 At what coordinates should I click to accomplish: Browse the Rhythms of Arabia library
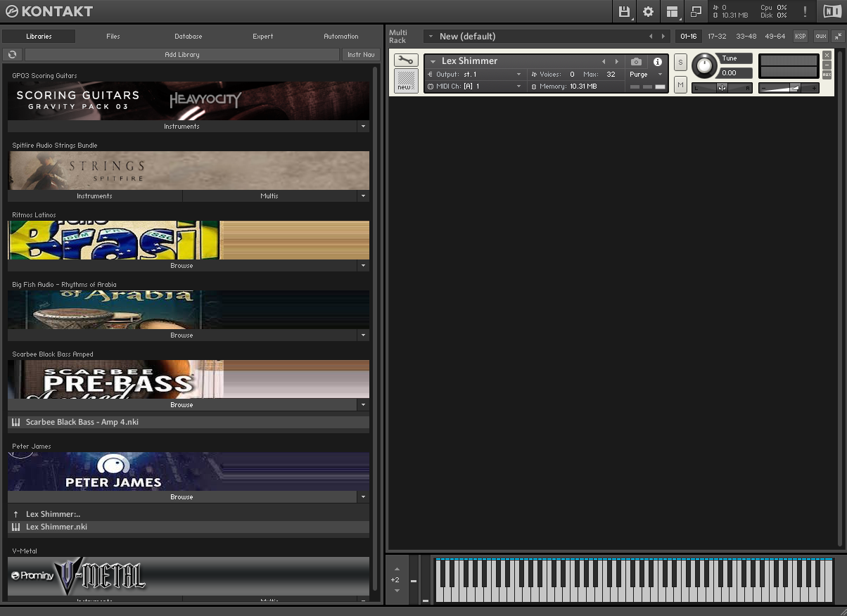click(x=182, y=335)
